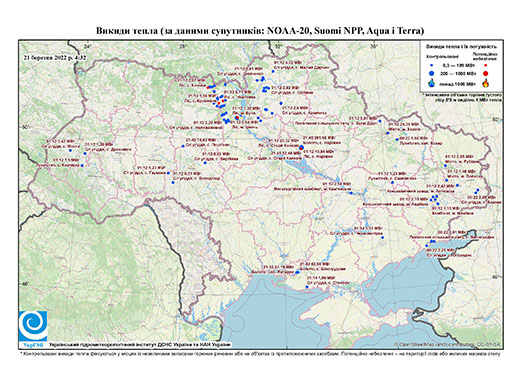The height and width of the screenshot is (368, 520).
Task: Click the 21 березня 2022 date stamp
Action: click(x=55, y=57)
